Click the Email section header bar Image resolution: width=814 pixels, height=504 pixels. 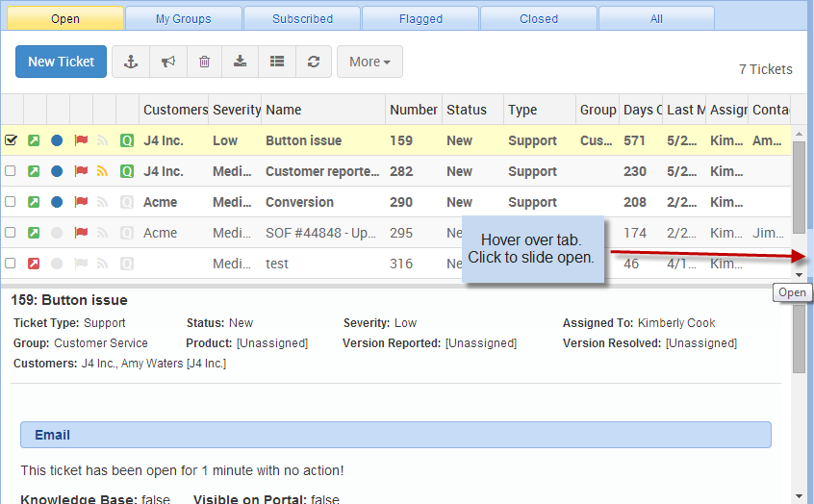(x=395, y=435)
